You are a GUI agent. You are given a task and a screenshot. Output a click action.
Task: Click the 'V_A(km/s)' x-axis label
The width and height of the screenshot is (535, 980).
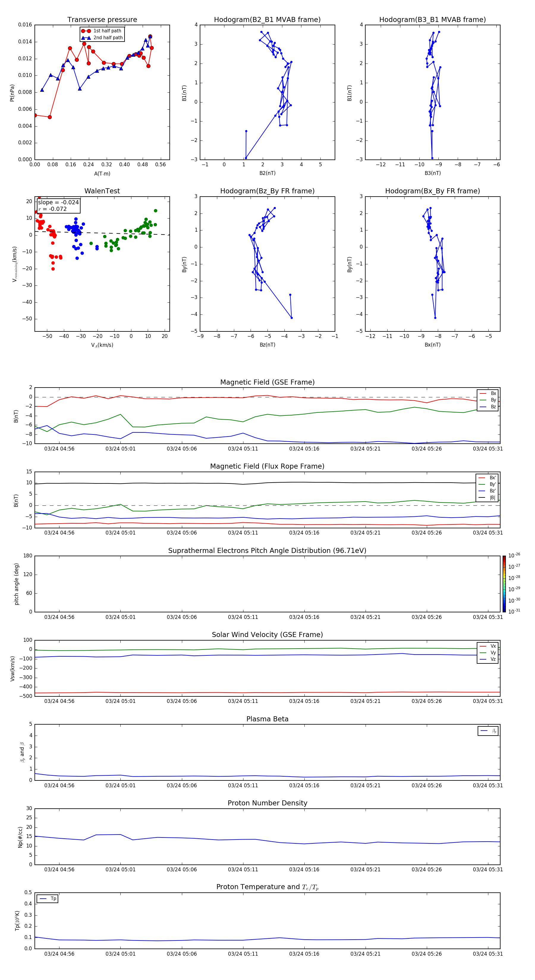(x=102, y=345)
